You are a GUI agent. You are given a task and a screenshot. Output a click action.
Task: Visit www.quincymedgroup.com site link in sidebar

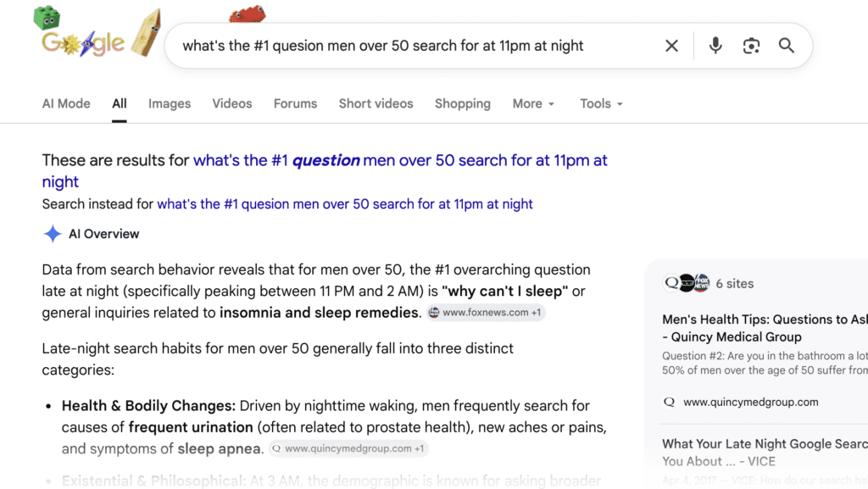[751, 403]
